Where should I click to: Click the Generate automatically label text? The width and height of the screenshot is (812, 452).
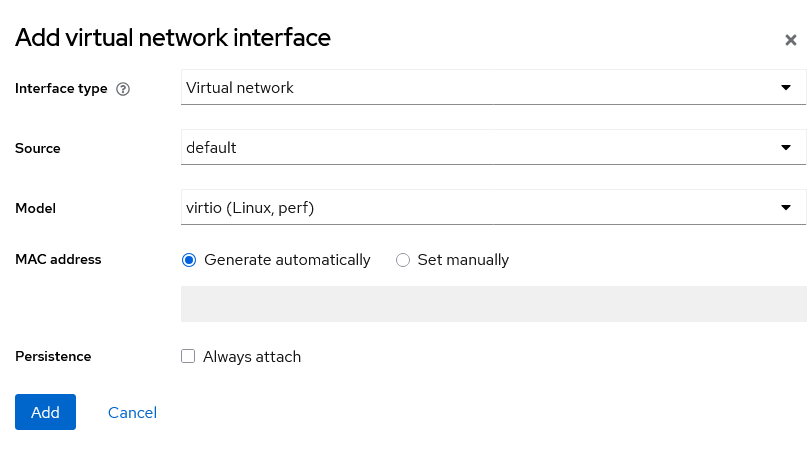(287, 260)
